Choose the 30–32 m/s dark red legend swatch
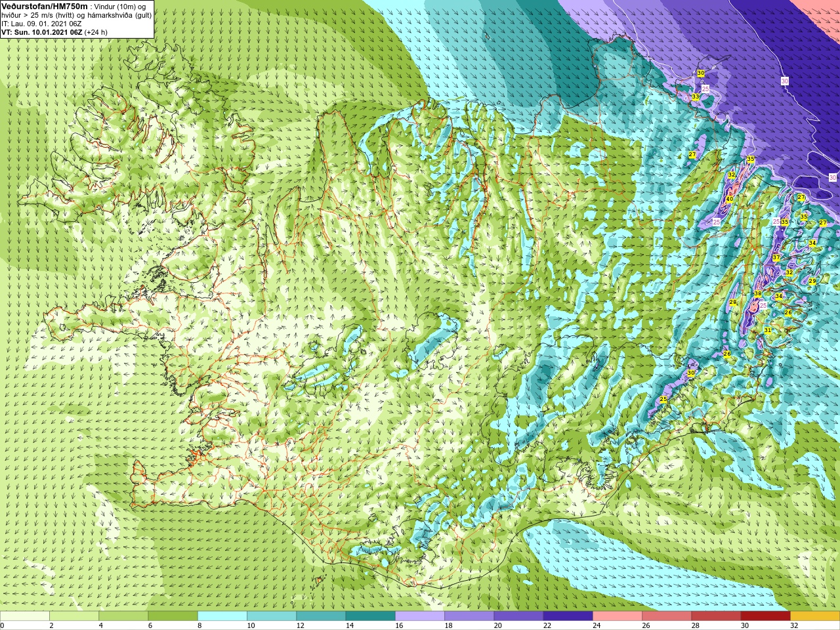This screenshot has width=840, height=630. pos(765,616)
